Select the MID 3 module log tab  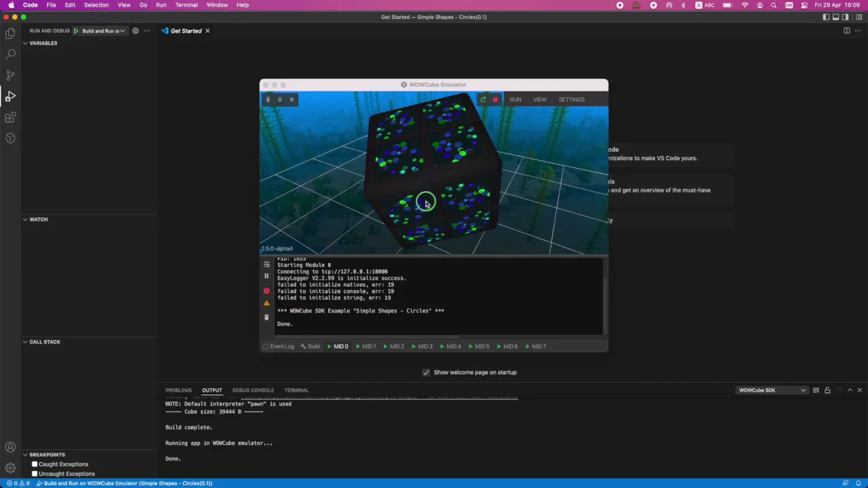point(425,346)
